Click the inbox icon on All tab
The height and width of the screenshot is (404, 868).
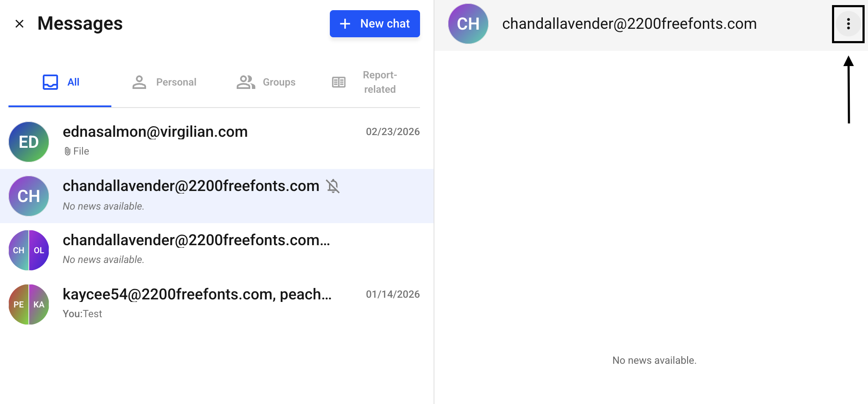tap(50, 82)
